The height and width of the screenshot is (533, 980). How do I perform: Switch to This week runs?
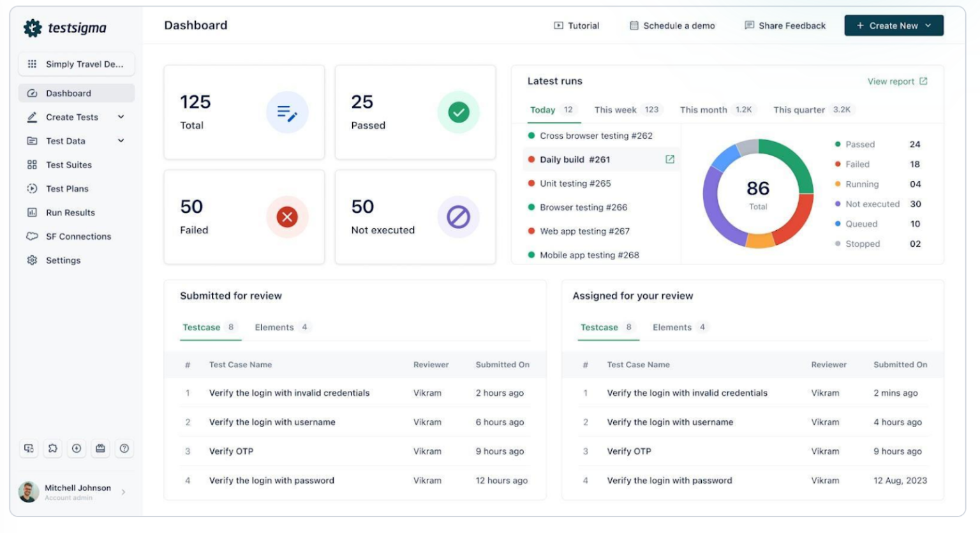(x=615, y=110)
